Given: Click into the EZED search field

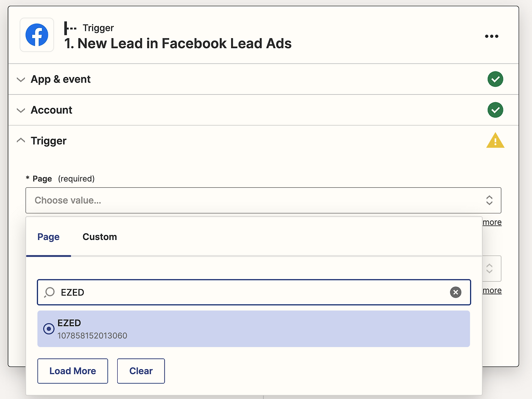Looking at the screenshot, I should (249, 292).
